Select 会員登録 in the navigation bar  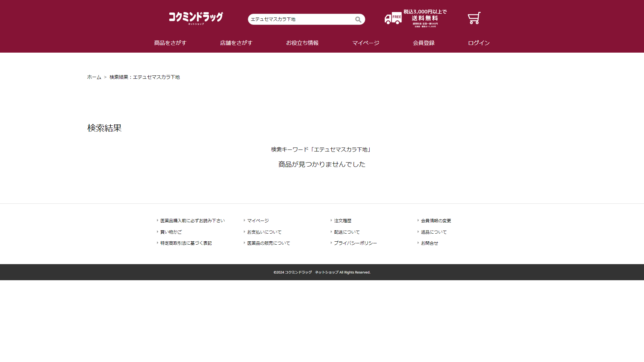[x=424, y=43]
